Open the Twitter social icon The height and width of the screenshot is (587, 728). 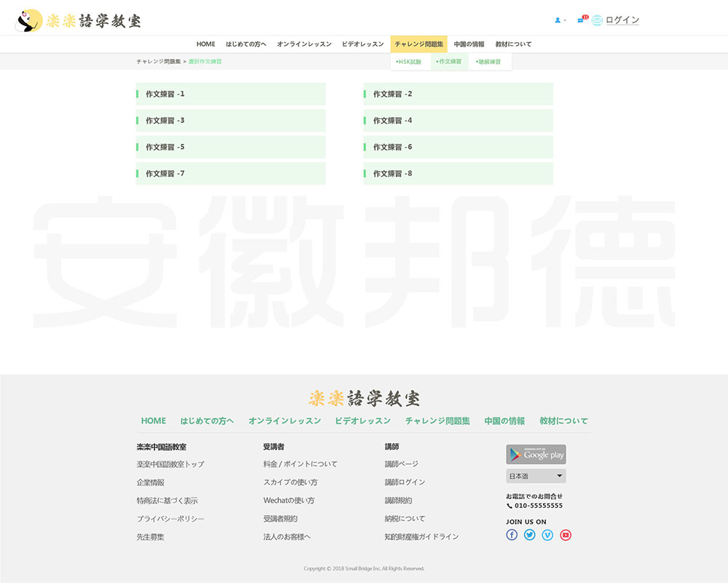(x=529, y=535)
